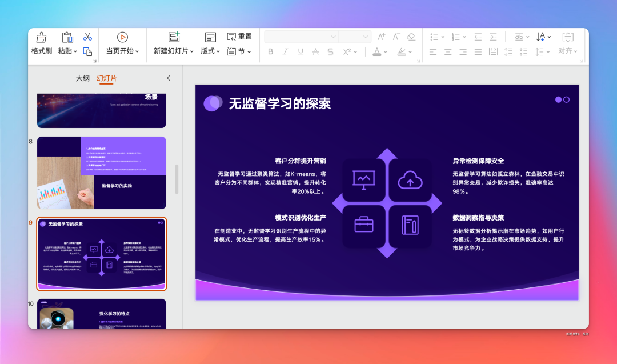
Task: Select slide 8 thumbnail 监督学习的实践
Action: [x=102, y=173]
